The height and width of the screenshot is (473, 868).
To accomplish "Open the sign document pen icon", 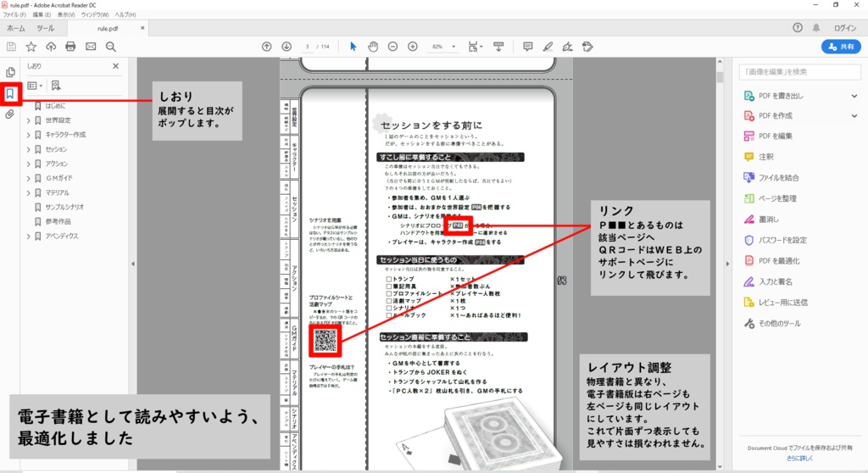I will 567,47.
